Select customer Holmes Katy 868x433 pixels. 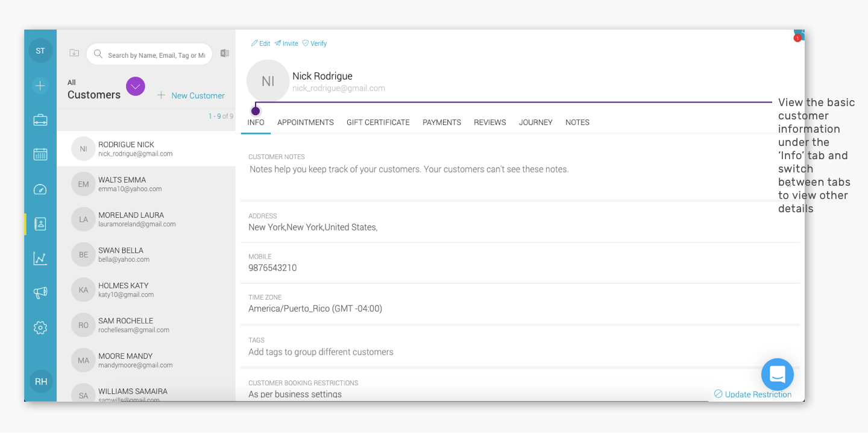(x=146, y=290)
